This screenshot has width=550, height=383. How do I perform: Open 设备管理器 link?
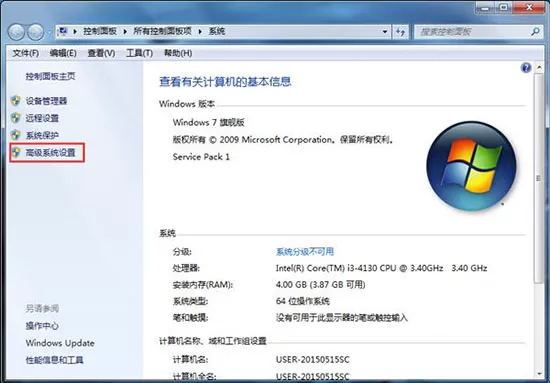coord(46,101)
